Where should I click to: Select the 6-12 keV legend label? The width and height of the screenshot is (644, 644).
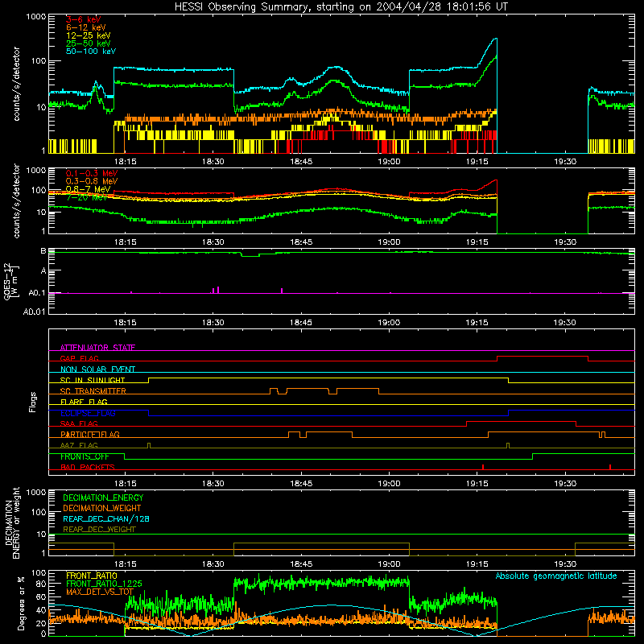[x=85, y=27]
